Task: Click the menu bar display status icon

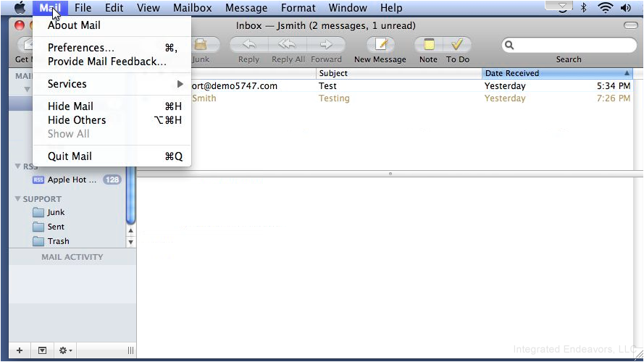Action: point(562,7)
